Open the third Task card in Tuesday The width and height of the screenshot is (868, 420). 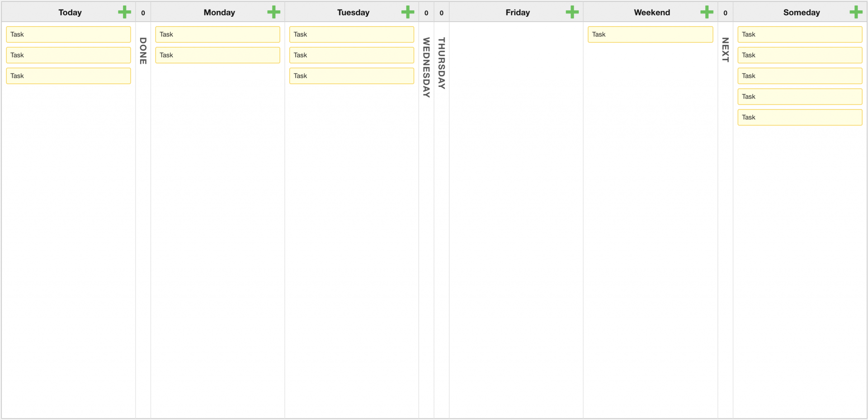click(x=352, y=76)
